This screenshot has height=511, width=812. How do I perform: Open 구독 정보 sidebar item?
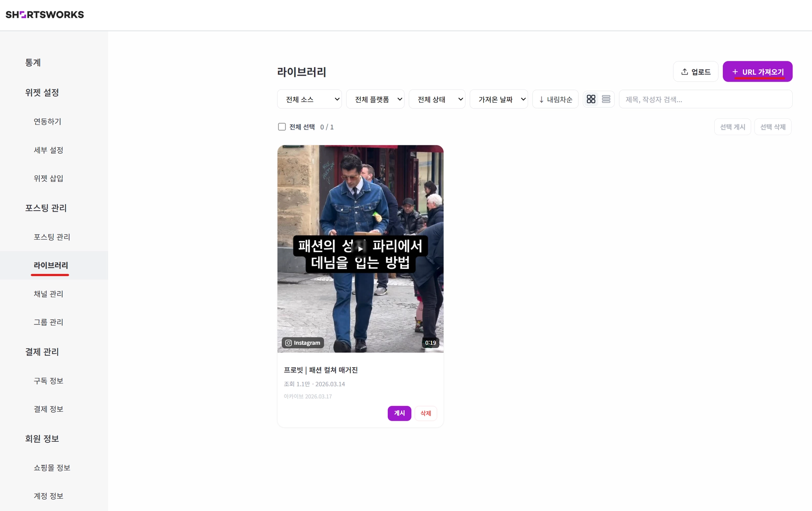point(48,381)
